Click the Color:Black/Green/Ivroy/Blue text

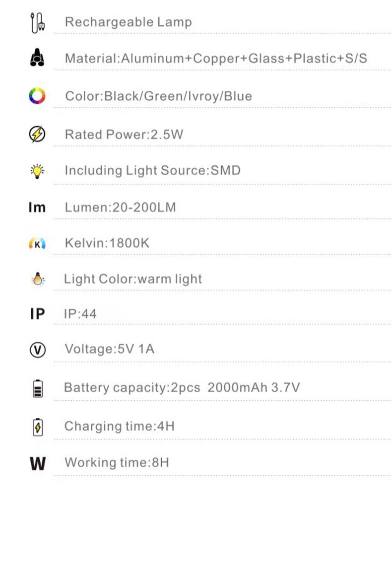(158, 96)
